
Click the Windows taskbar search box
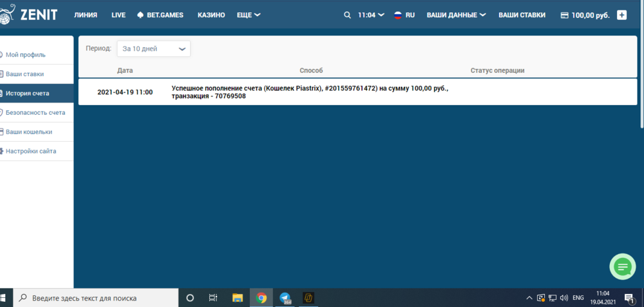[x=96, y=298]
